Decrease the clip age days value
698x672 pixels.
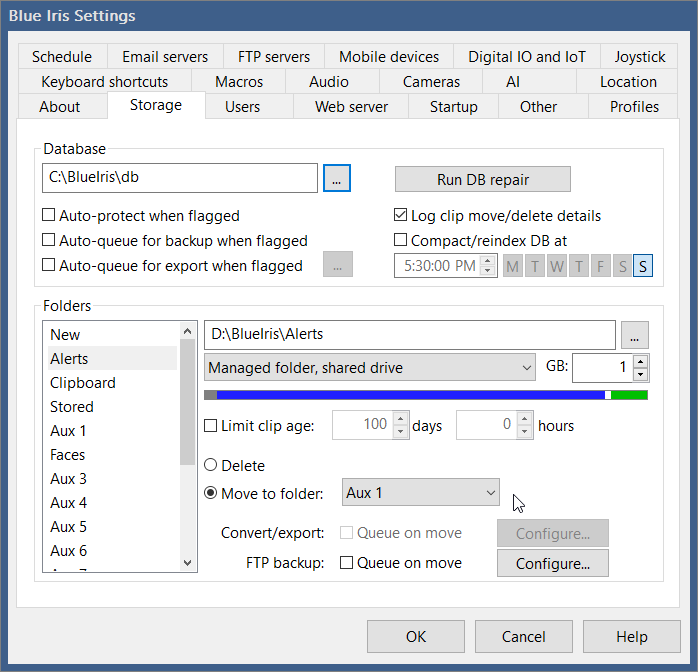coord(401,431)
